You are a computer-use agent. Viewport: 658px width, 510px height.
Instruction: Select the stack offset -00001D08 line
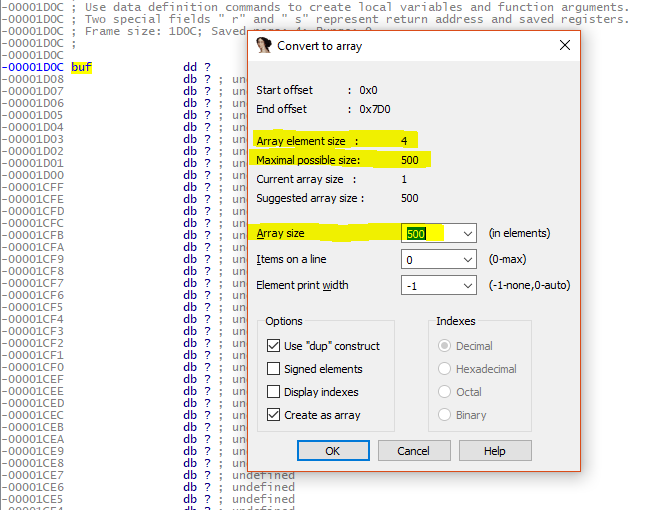tap(33, 79)
